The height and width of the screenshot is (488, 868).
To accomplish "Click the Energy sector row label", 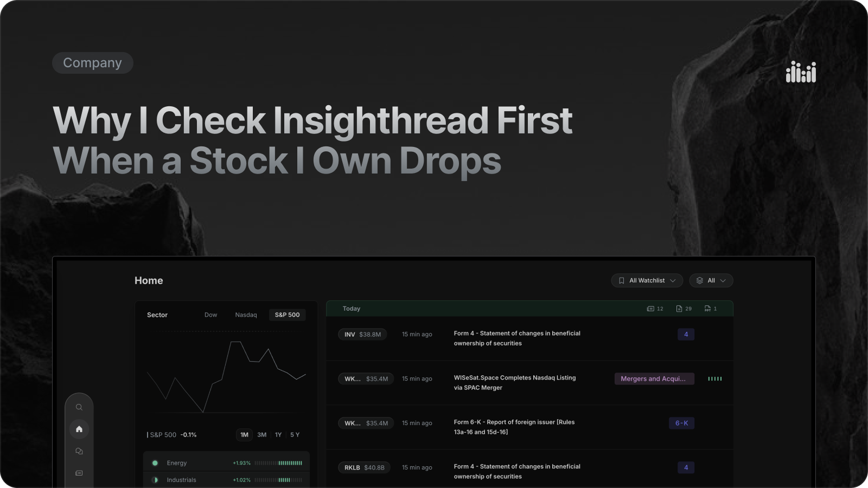I will (177, 463).
